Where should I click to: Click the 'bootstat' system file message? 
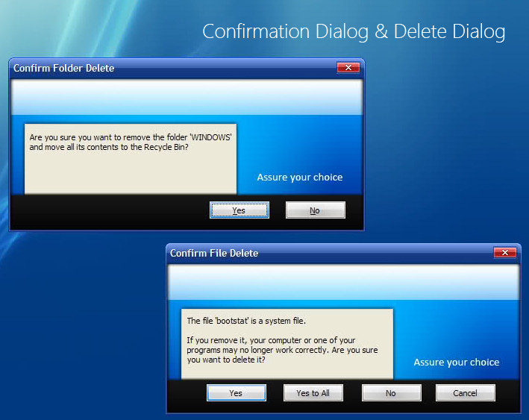[x=246, y=321]
